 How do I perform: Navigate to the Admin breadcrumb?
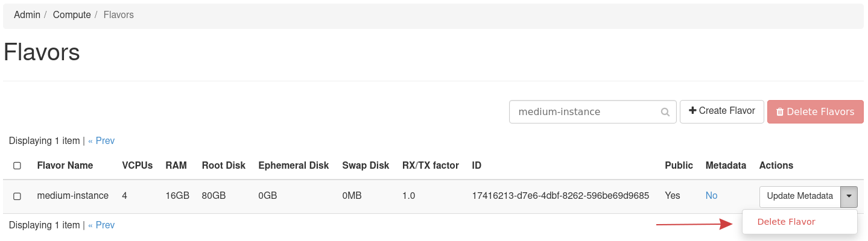27,14
